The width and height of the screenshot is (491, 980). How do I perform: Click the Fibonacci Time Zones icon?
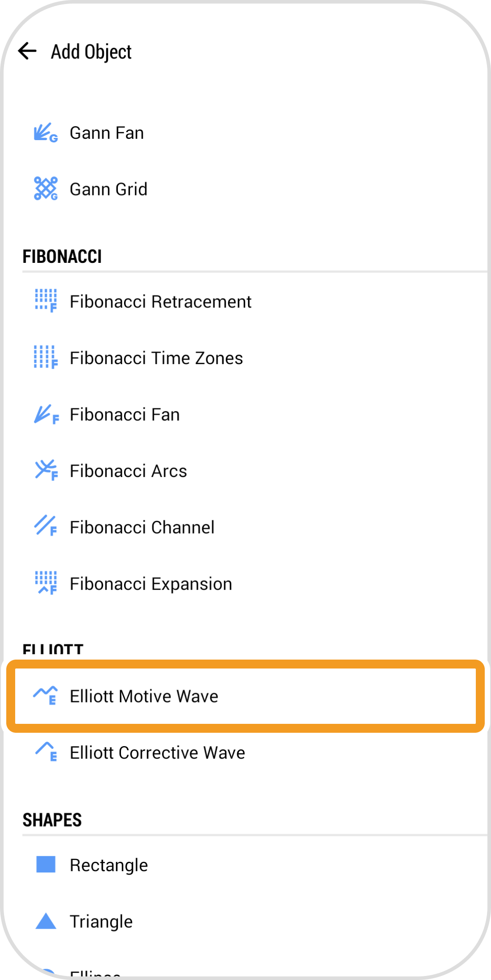(46, 357)
